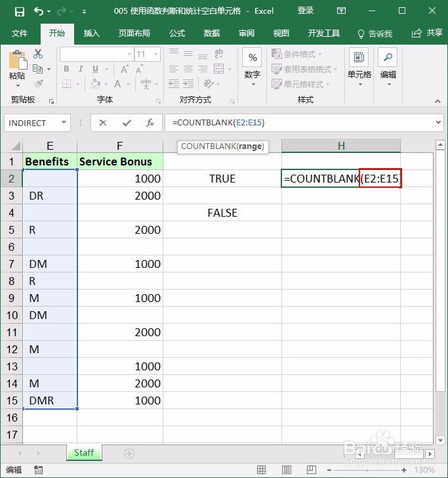Click the Merge and Center icon
The height and width of the screenshot is (478, 448).
(x=218, y=69)
